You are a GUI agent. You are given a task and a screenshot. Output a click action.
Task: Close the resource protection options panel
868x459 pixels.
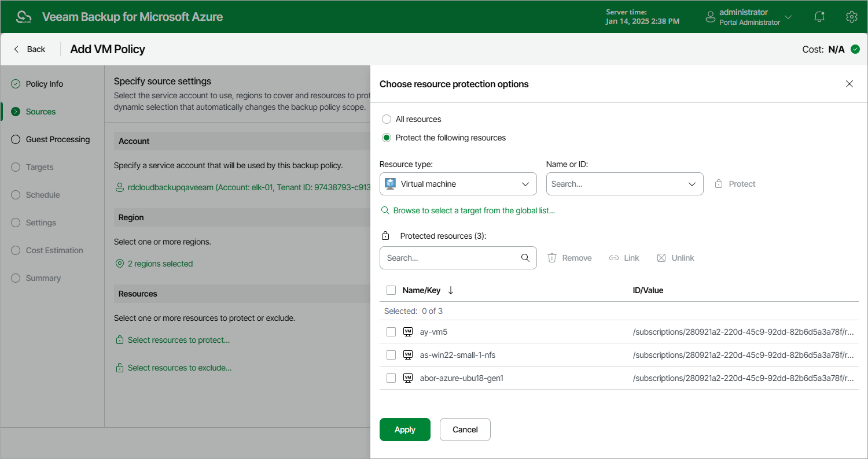point(849,84)
